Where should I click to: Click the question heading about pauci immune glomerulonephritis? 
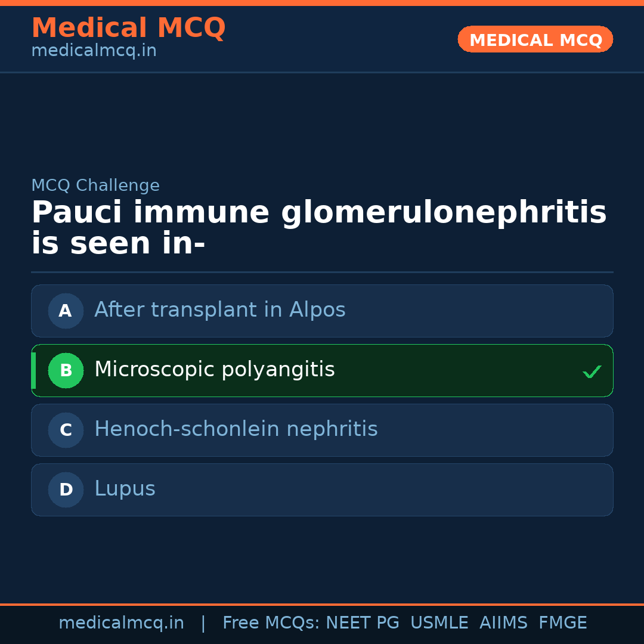318,228
